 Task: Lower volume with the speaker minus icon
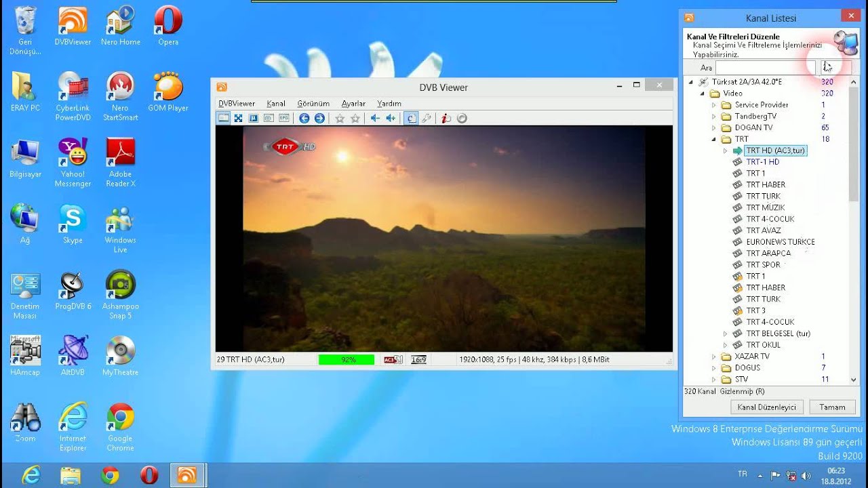click(x=375, y=118)
